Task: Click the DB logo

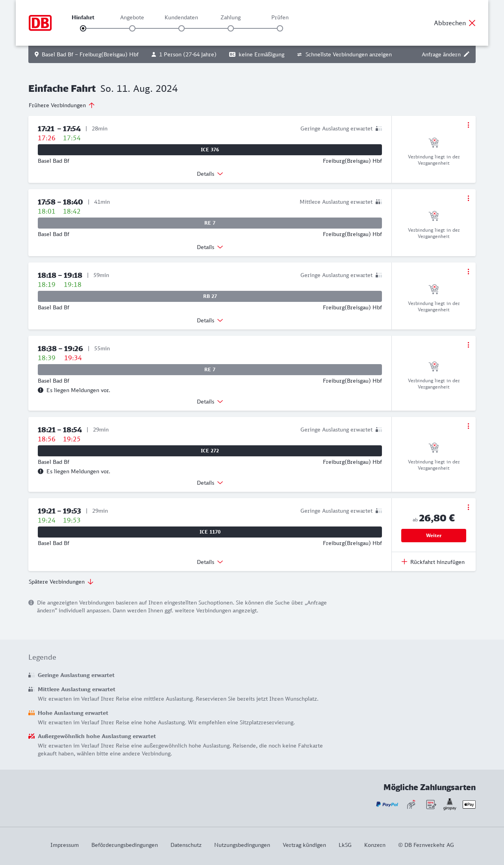Action: [x=40, y=23]
